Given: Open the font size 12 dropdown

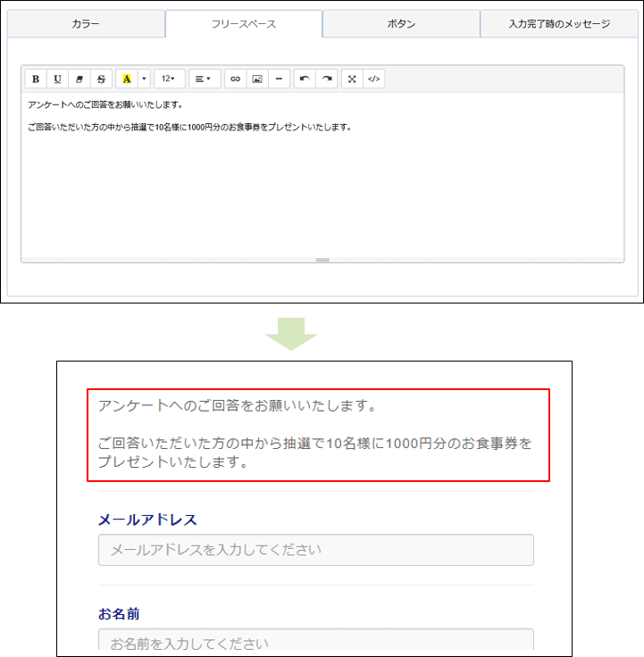Looking at the screenshot, I should [x=168, y=79].
